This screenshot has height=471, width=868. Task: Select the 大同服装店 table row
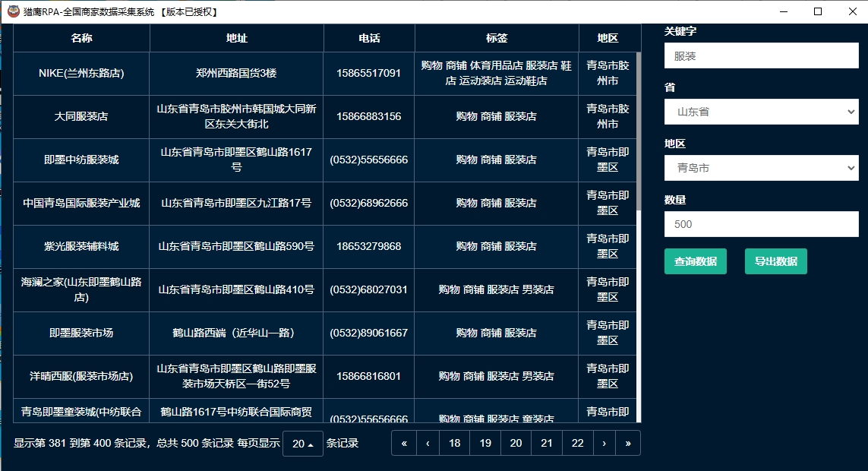(81, 117)
